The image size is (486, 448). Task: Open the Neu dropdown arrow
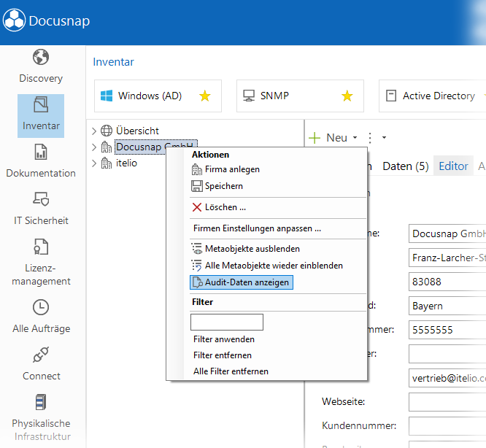(355, 138)
